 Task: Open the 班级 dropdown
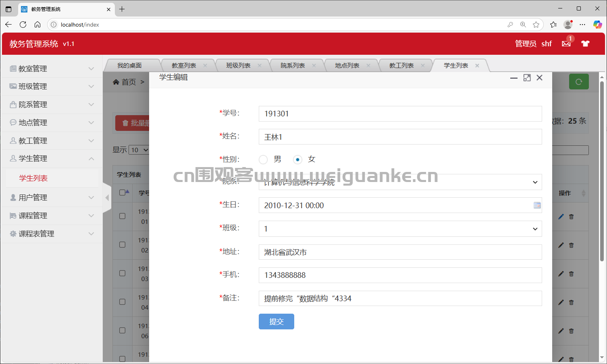click(400, 229)
